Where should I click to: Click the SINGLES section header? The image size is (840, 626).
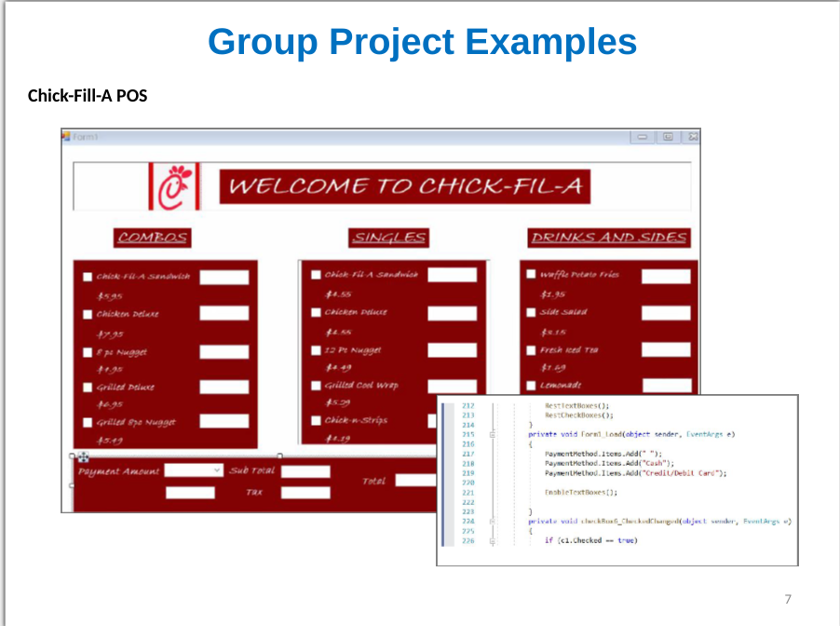(x=388, y=237)
